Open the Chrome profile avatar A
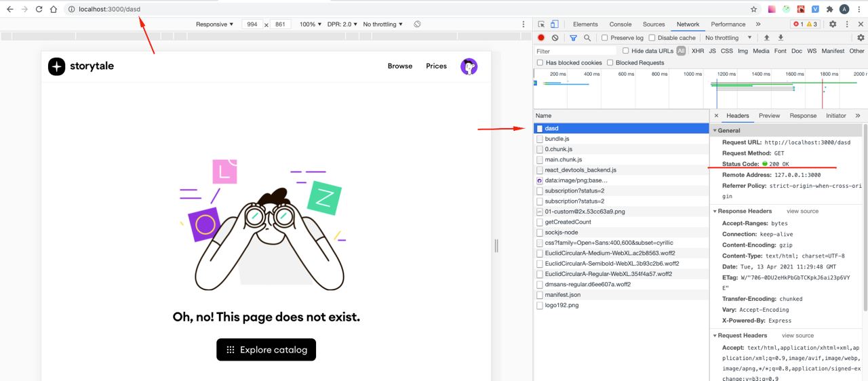 pos(844,9)
